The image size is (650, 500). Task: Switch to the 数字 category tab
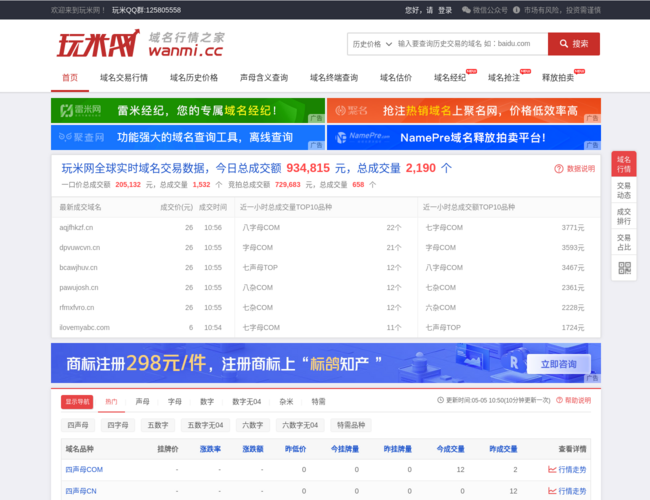coord(207,402)
